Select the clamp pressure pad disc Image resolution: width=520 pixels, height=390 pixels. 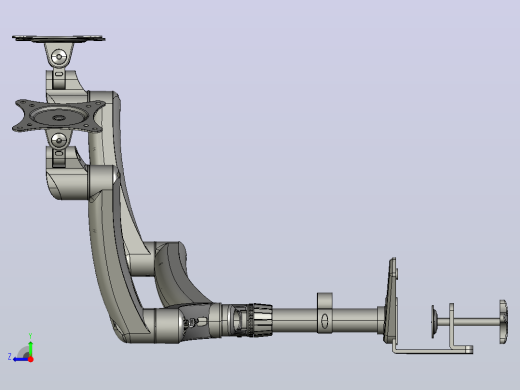click(433, 321)
